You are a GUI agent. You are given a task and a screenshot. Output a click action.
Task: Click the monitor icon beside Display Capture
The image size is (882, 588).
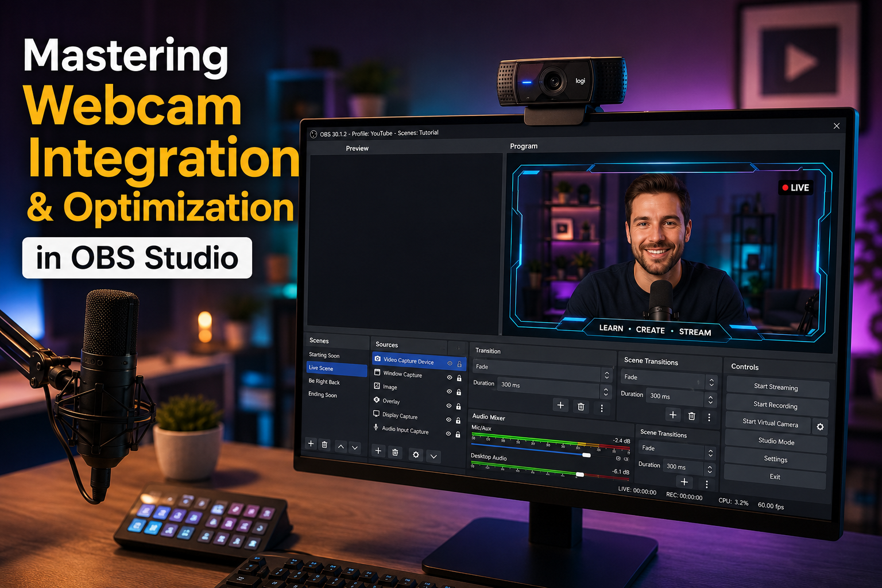point(376,413)
